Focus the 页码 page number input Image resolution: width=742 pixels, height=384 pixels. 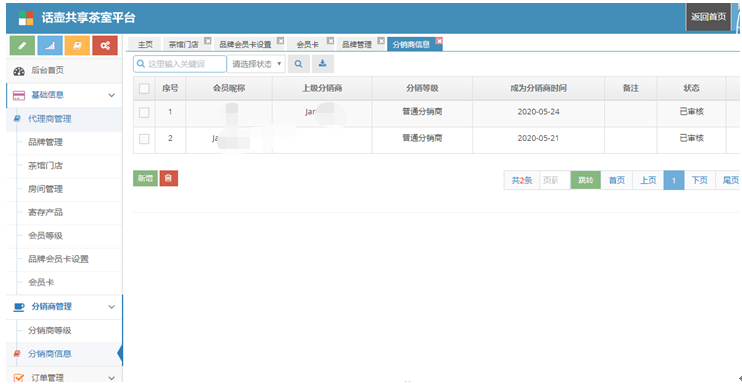pyautogui.click(x=555, y=180)
